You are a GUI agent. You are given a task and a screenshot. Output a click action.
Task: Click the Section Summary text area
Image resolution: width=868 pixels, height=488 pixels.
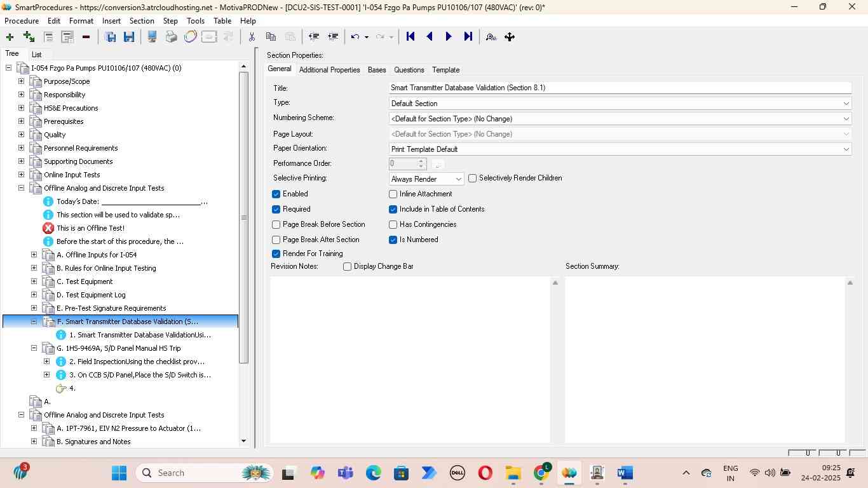coord(705,359)
